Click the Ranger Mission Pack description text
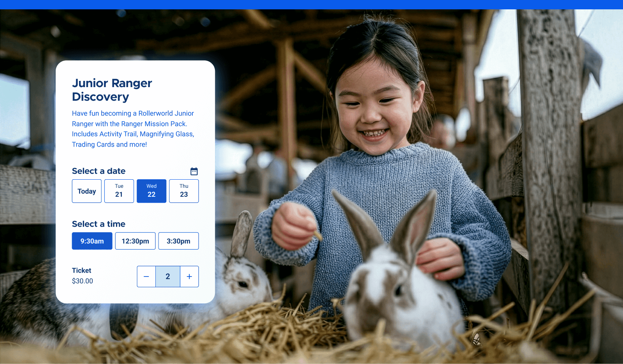The image size is (623, 364). [133, 129]
